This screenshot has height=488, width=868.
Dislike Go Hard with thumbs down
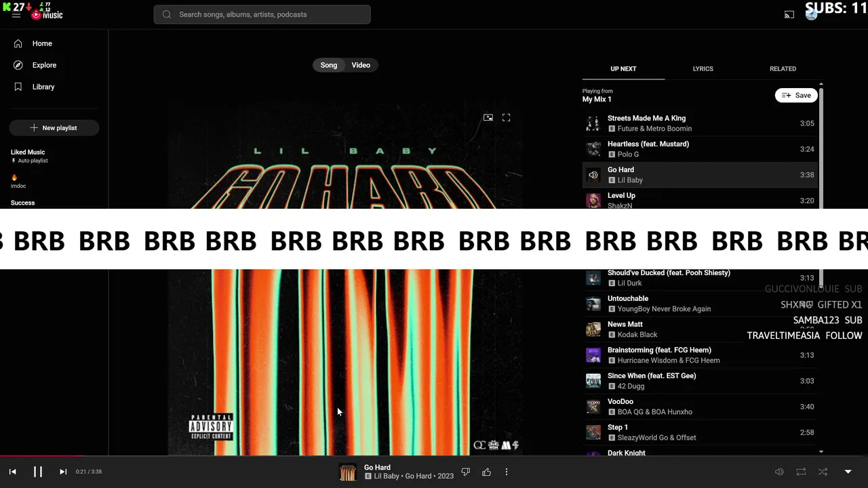click(x=466, y=472)
